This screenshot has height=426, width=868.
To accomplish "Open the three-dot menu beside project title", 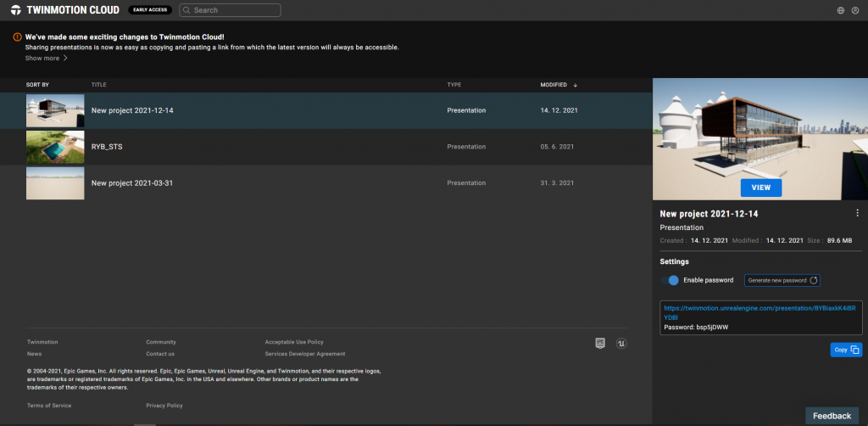I will [x=858, y=213].
